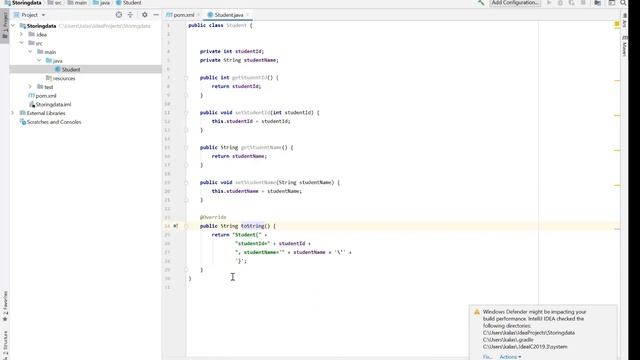Collapse the java folder
The height and width of the screenshot is (360, 640).
point(39,60)
